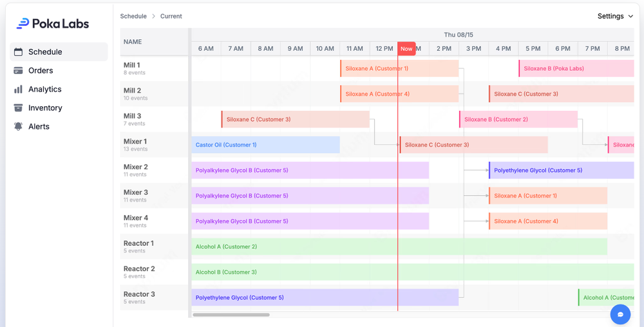Click the 8 PM time column header
The width and height of the screenshot is (644, 327).
pos(622,48)
